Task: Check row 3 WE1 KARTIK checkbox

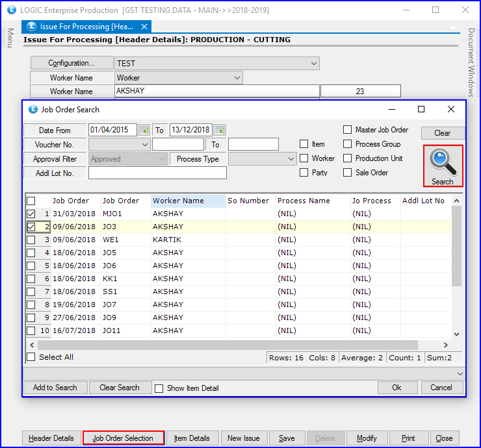Action: click(x=31, y=240)
